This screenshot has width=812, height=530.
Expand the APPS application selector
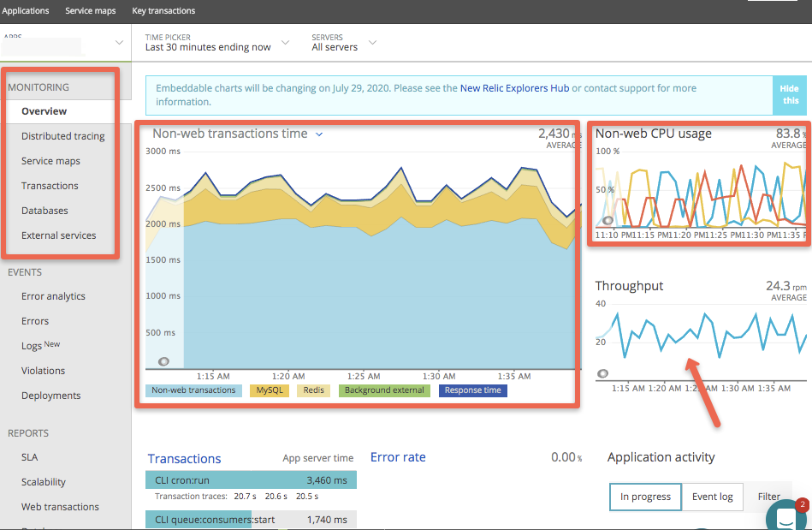[x=119, y=41]
